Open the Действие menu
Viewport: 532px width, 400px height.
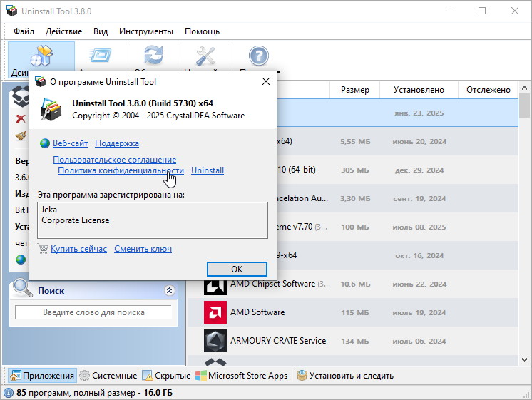coord(63,31)
